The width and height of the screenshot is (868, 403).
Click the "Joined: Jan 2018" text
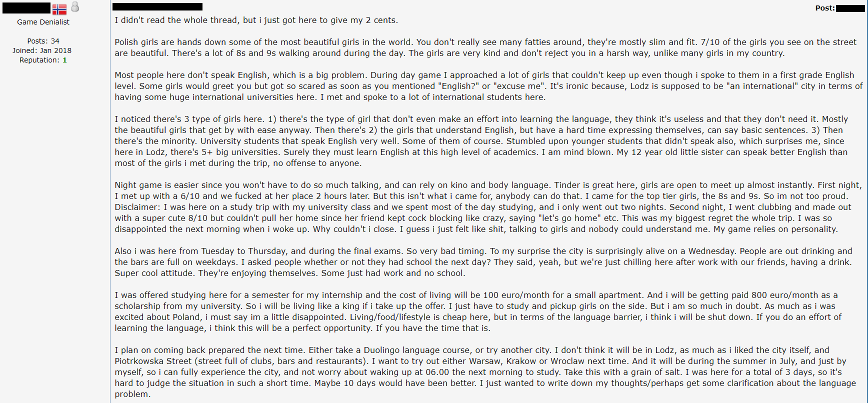click(x=42, y=50)
